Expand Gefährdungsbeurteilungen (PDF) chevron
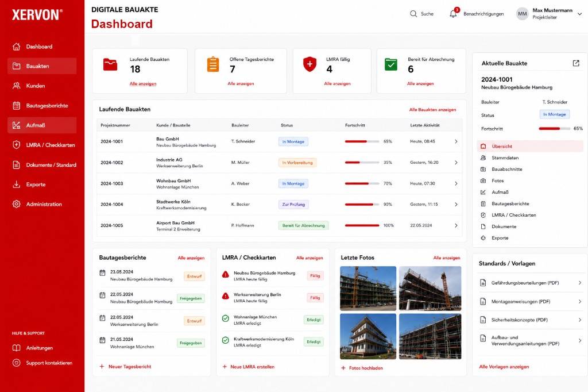 tap(580, 283)
